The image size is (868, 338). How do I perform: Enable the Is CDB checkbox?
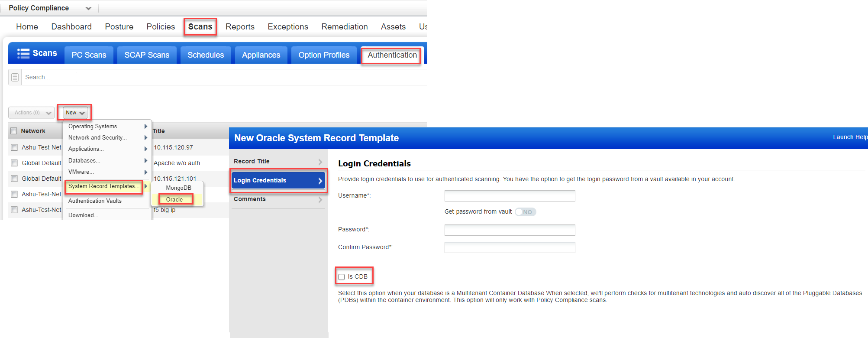click(342, 277)
